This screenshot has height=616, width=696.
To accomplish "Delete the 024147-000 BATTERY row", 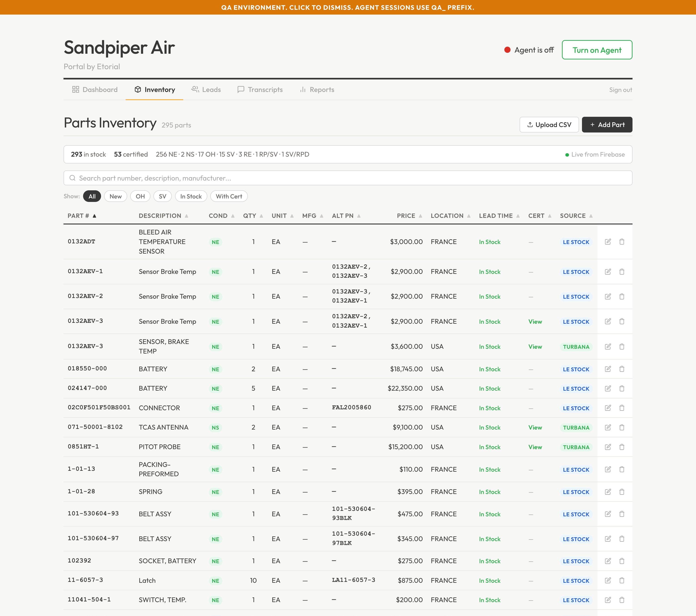I will pyautogui.click(x=622, y=389).
